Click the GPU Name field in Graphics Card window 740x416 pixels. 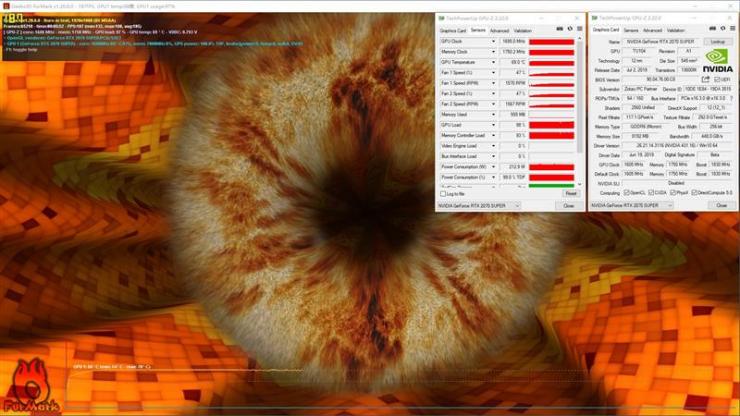click(662, 42)
